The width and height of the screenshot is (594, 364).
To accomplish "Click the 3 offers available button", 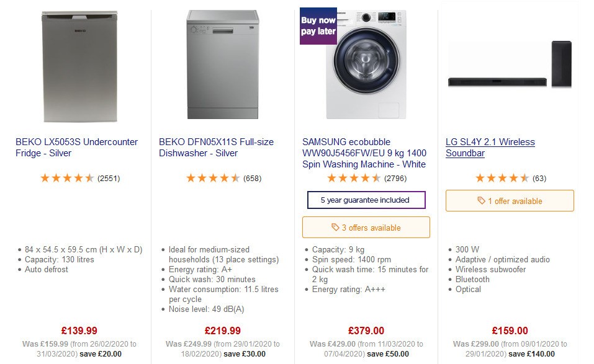I will (x=365, y=227).
